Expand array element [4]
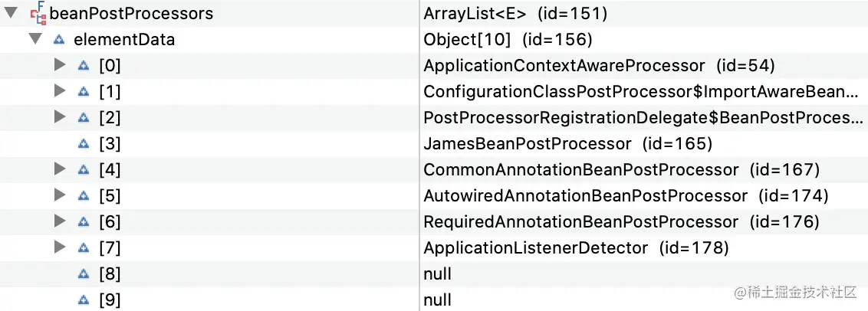The width and height of the screenshot is (868, 311). click(60, 169)
